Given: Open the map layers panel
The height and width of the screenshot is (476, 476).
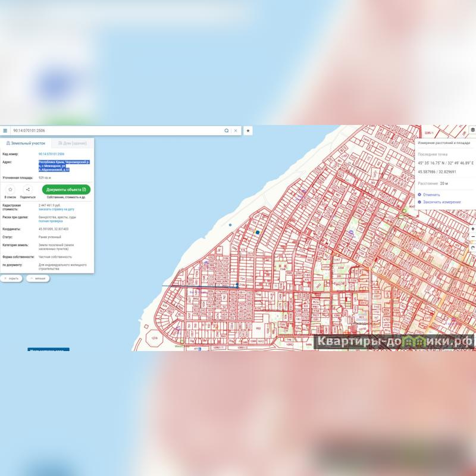Looking at the screenshot, I should pyautogui.click(x=472, y=130).
